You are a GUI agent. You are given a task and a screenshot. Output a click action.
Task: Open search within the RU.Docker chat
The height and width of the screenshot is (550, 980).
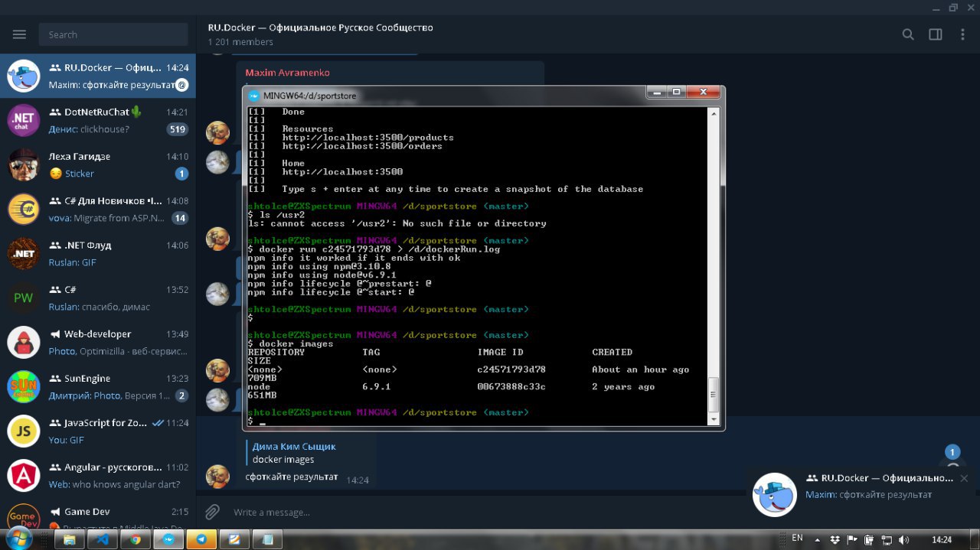pyautogui.click(x=908, y=34)
